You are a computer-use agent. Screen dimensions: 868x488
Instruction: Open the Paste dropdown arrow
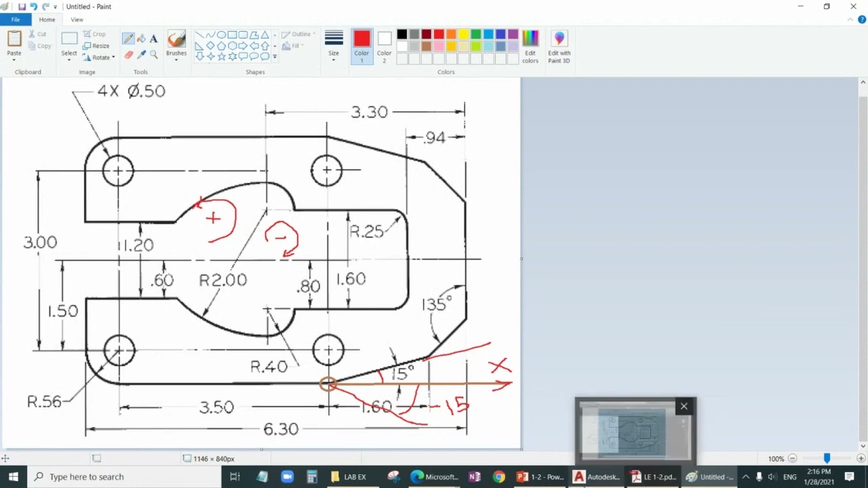point(14,60)
